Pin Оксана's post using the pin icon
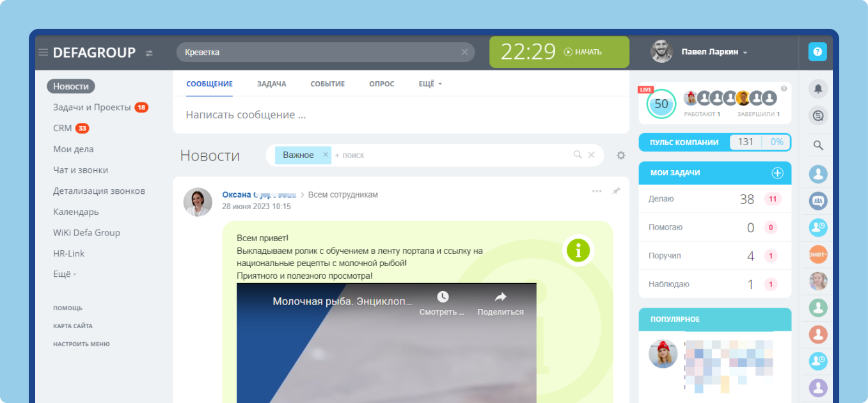The height and width of the screenshot is (403, 868). tap(616, 191)
